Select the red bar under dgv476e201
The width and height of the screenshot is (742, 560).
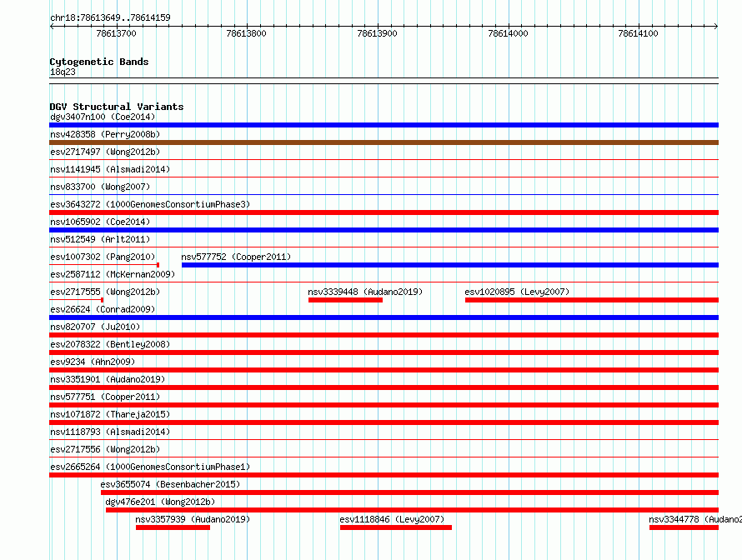(412, 510)
